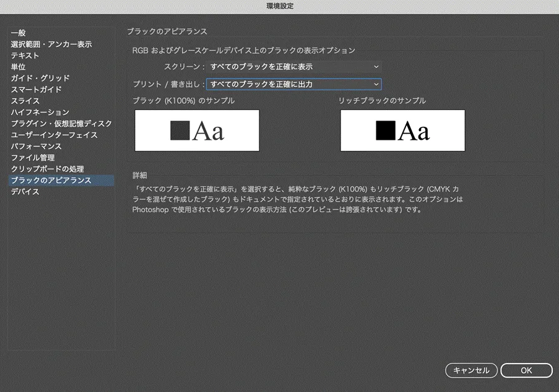559x392 pixels.
Task: Click the リッチブラック sample preview
Action: (402, 130)
